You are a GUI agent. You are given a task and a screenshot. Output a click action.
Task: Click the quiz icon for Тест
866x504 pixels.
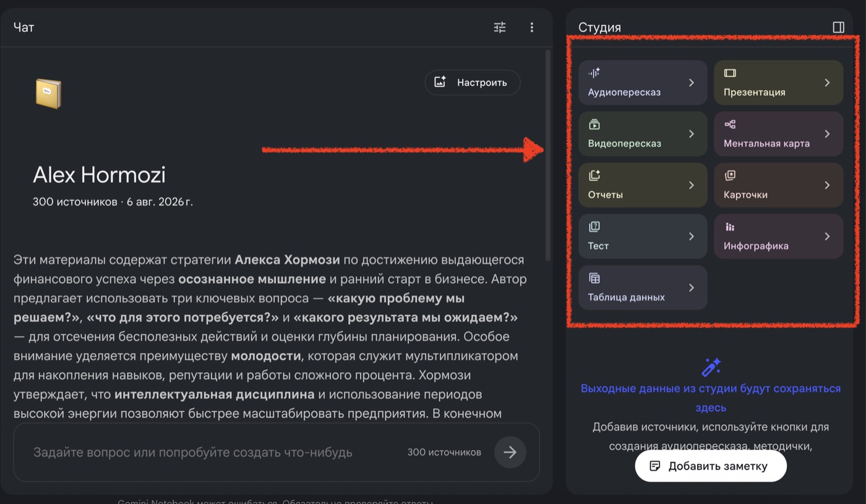[594, 226]
